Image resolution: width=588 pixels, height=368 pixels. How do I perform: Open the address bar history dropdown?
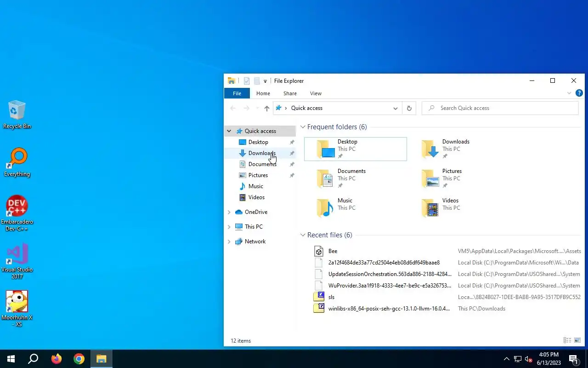(395, 108)
